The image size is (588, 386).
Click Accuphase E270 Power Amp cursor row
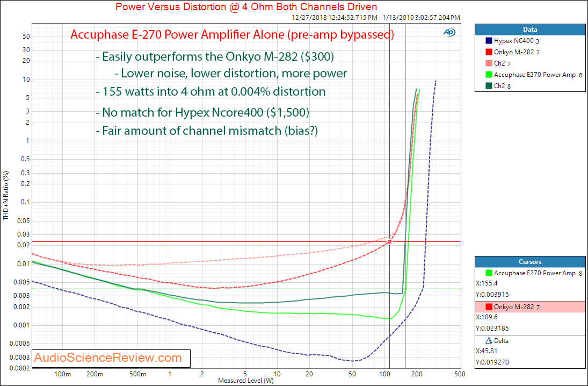(x=530, y=273)
